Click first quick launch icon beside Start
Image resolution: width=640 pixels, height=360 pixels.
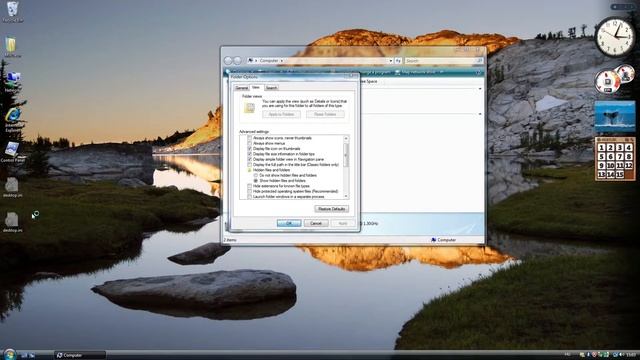tap(24, 355)
